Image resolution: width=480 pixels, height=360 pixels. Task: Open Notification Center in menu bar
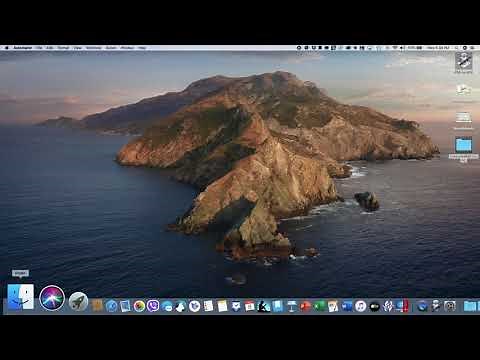coord(473,48)
